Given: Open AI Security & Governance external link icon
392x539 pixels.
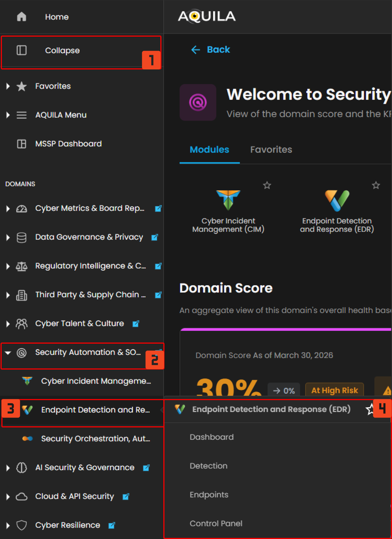Looking at the screenshot, I should click(146, 468).
